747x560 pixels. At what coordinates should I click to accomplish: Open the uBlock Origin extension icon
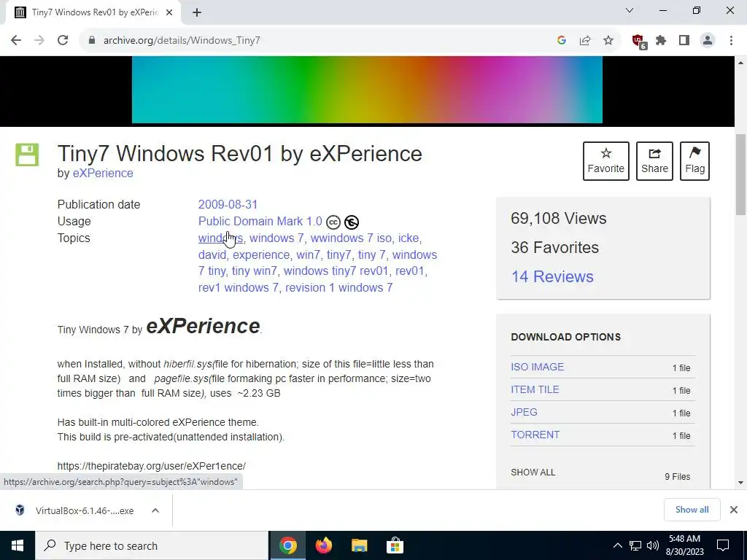pyautogui.click(x=639, y=42)
